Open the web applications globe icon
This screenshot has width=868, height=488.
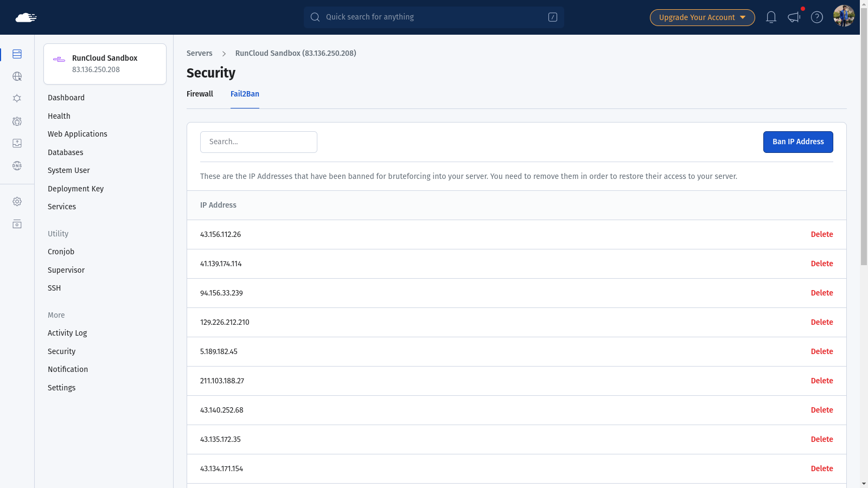tap(17, 76)
